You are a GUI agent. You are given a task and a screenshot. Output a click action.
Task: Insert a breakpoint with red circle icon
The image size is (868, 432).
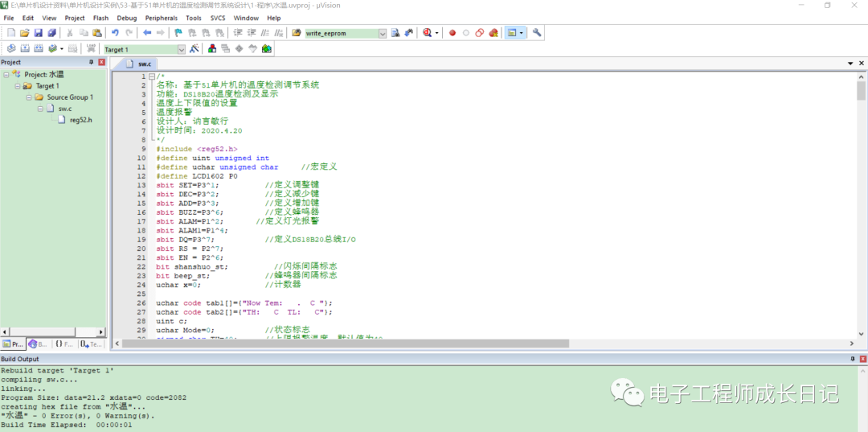[452, 33]
